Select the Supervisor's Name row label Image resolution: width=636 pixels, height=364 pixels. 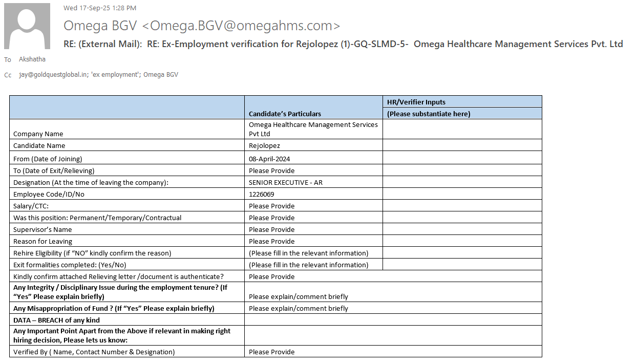(x=43, y=229)
